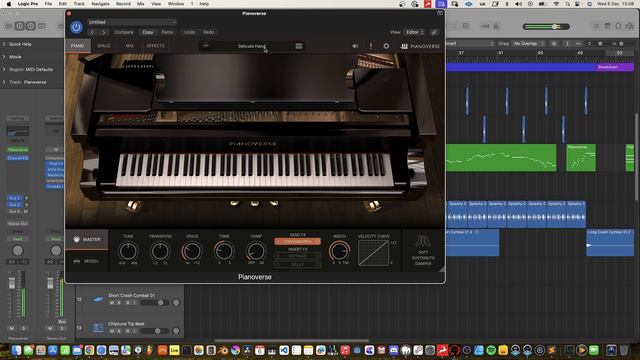The width and height of the screenshot is (640, 360).
Task: Expand the Quick Help section
Action: (x=4, y=44)
